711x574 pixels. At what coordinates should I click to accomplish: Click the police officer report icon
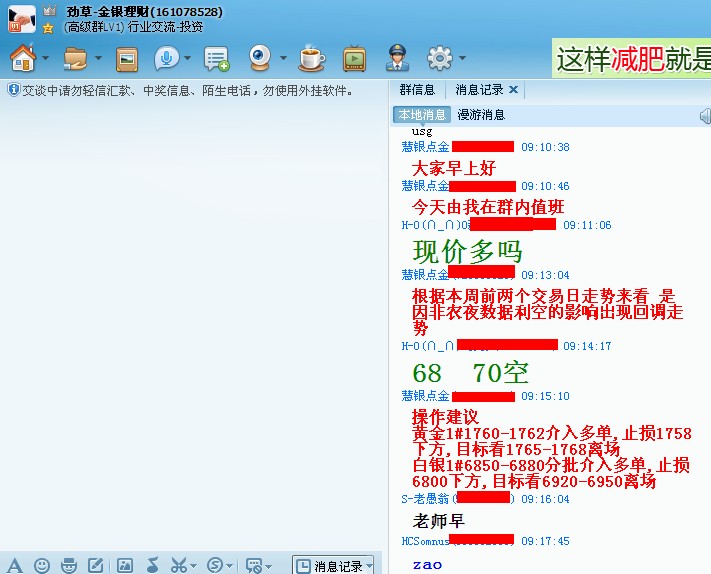(396, 58)
